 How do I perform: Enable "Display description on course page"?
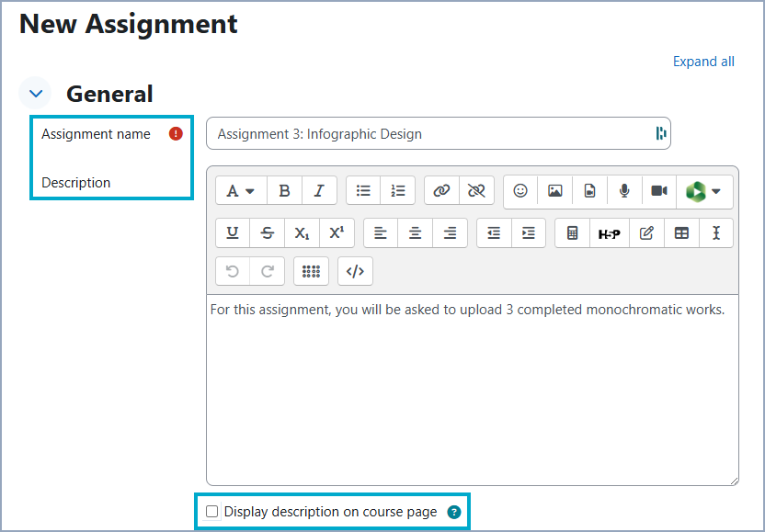211,512
